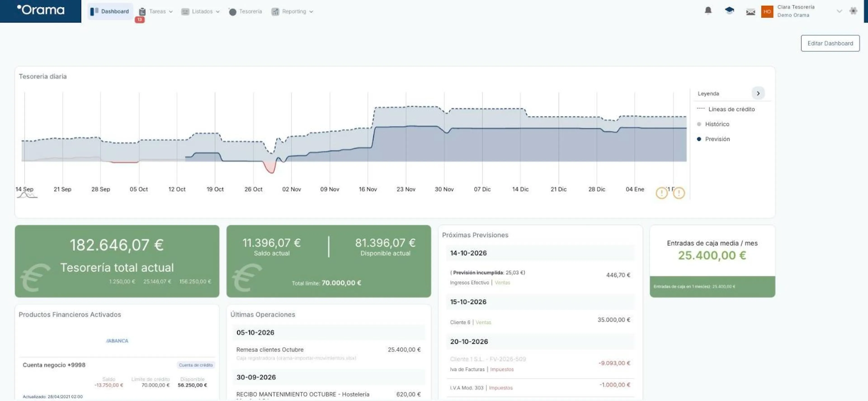The height and width of the screenshot is (401, 868).
Task: Click the Tesorería pie icon
Action: [x=232, y=12]
